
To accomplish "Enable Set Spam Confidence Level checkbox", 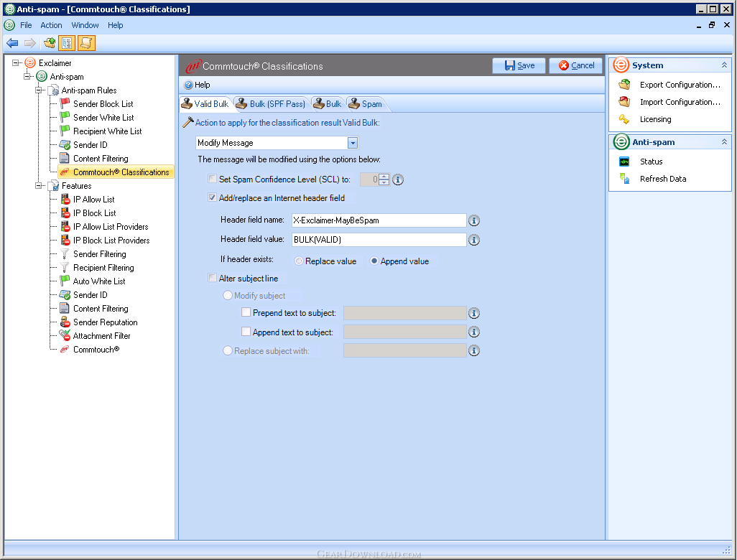I will pyautogui.click(x=213, y=179).
